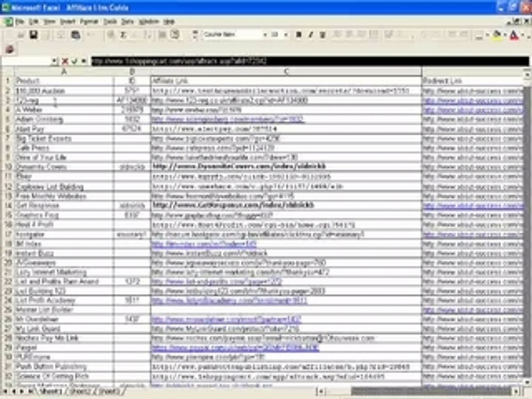Open the font name dropdown arrow

(x=265, y=34)
